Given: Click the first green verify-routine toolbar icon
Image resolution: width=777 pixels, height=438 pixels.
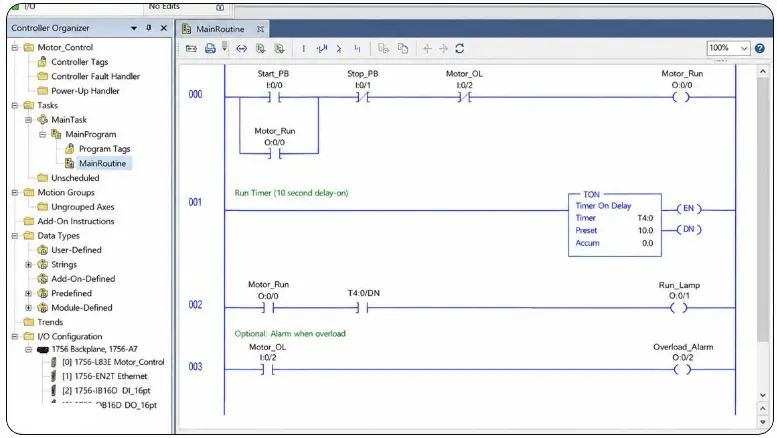Looking at the screenshot, I should pyautogui.click(x=261, y=49).
